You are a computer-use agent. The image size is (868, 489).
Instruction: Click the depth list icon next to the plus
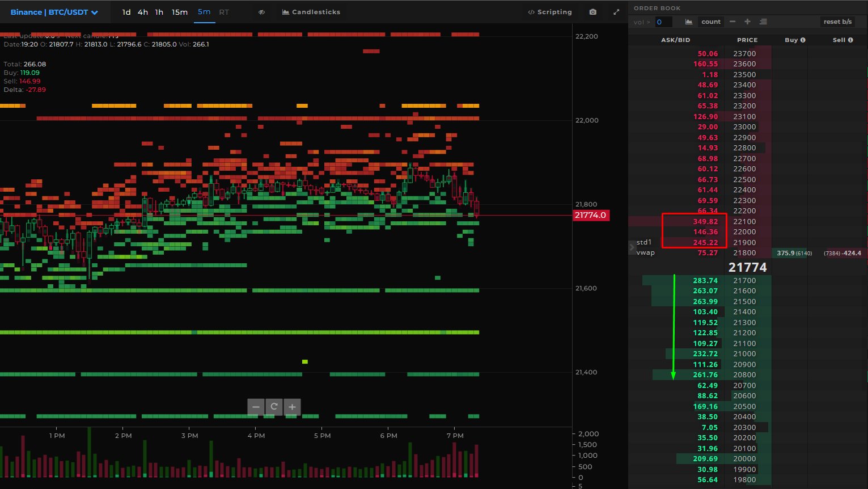[x=764, y=22]
